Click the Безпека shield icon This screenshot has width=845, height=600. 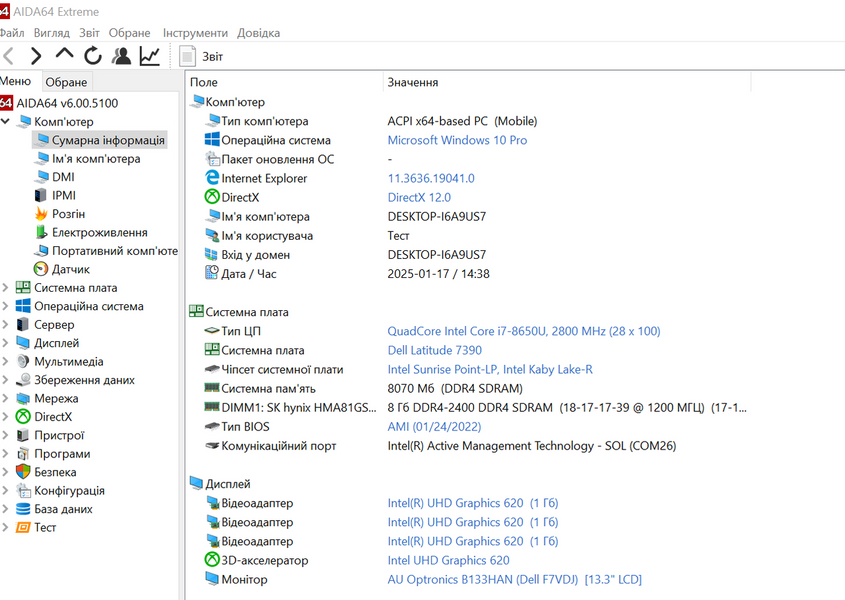tap(23, 472)
